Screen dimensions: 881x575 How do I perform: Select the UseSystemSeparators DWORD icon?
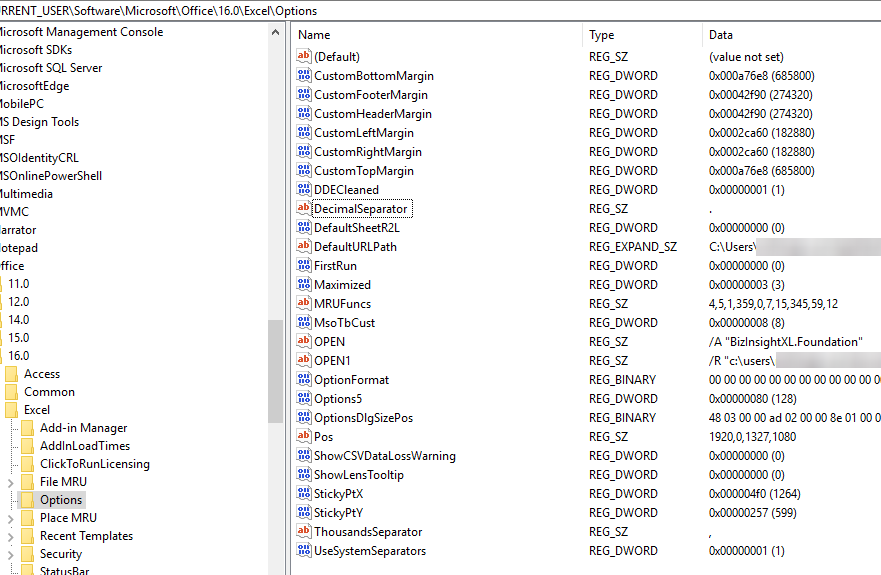click(304, 550)
